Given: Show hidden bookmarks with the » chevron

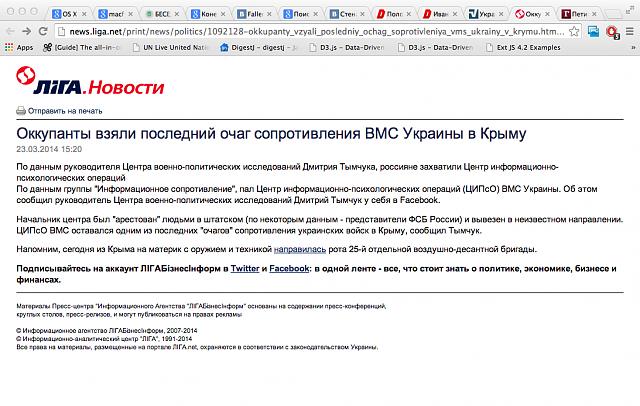Looking at the screenshot, I should [633, 48].
